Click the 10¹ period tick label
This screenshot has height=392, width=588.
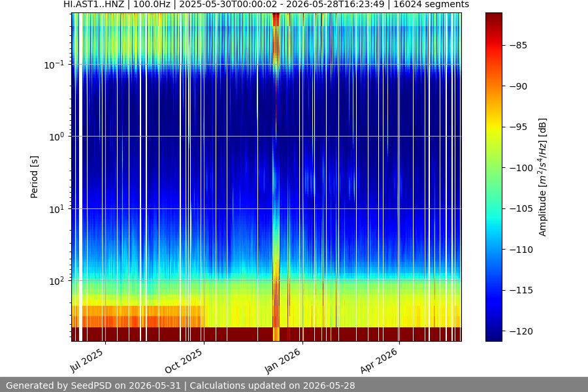(56, 209)
